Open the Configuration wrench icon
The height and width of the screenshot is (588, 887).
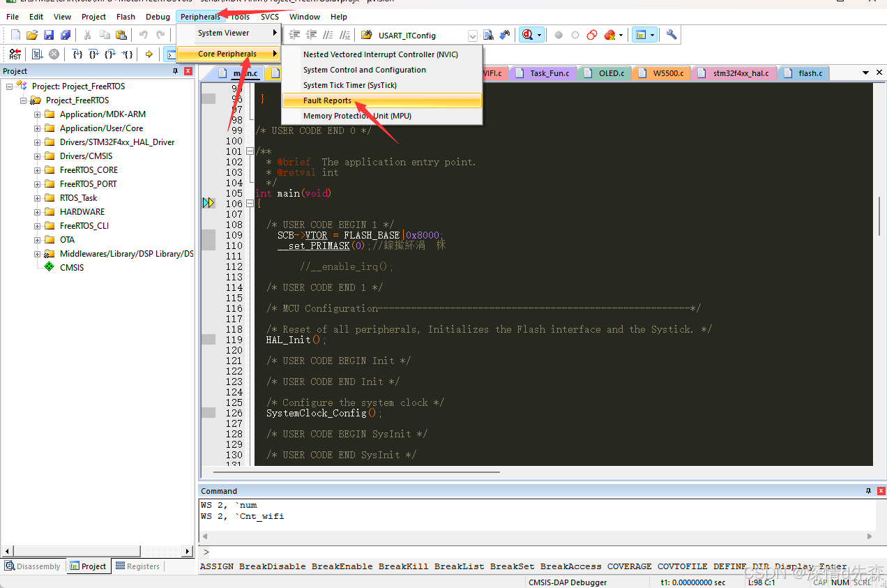[x=672, y=35]
